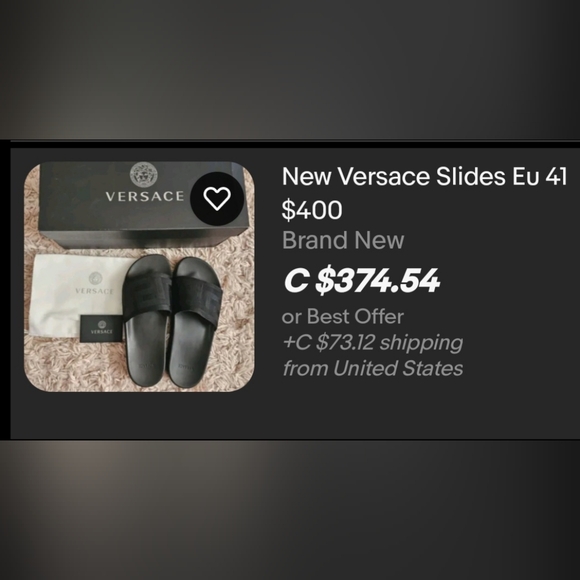
Task: Click the blurred gray area below listing
Action: tap(290, 510)
